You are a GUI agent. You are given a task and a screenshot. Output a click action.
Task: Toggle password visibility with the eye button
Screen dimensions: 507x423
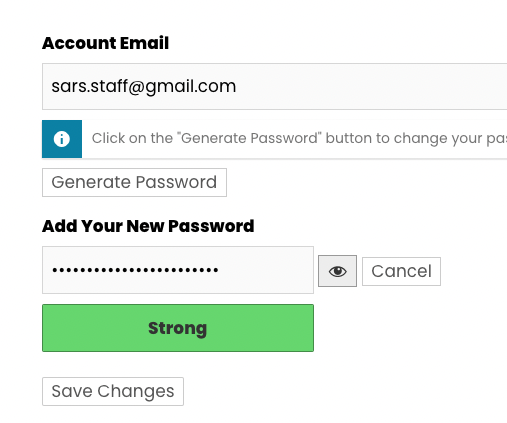[x=337, y=271]
